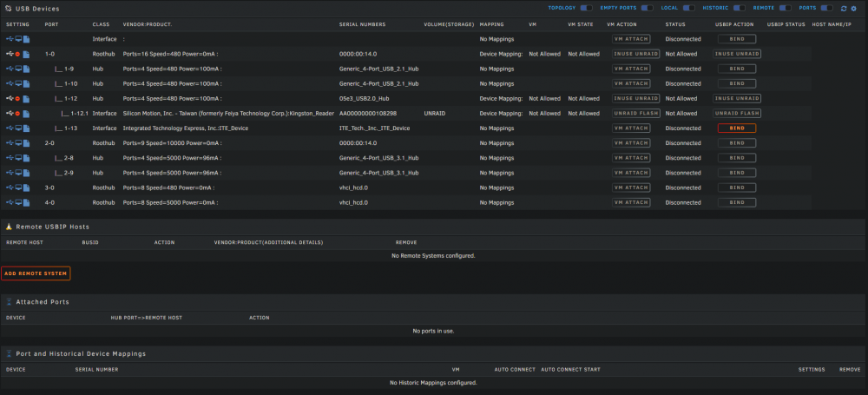The width and height of the screenshot is (868, 395).
Task: Click serial ITE_Tech._Inc._ITE_Device
Action: [374, 128]
